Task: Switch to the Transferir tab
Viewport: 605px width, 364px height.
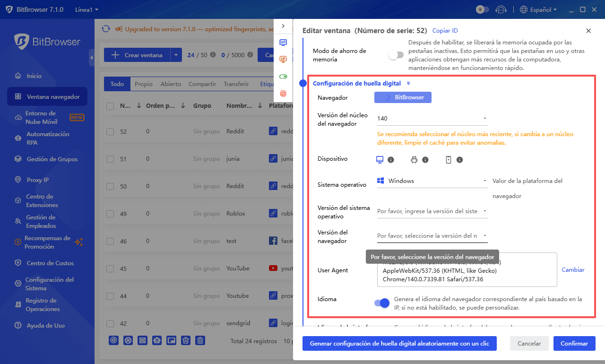Action: tap(236, 84)
